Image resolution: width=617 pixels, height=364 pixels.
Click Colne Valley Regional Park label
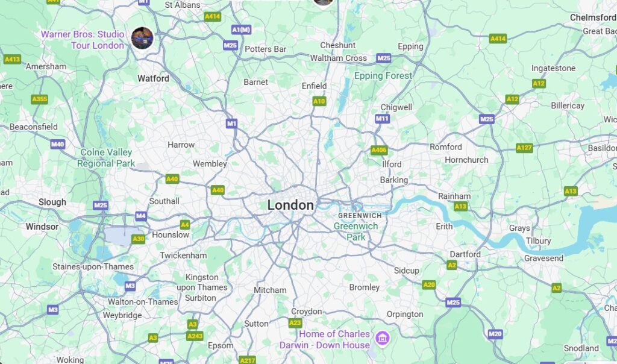[x=106, y=158]
